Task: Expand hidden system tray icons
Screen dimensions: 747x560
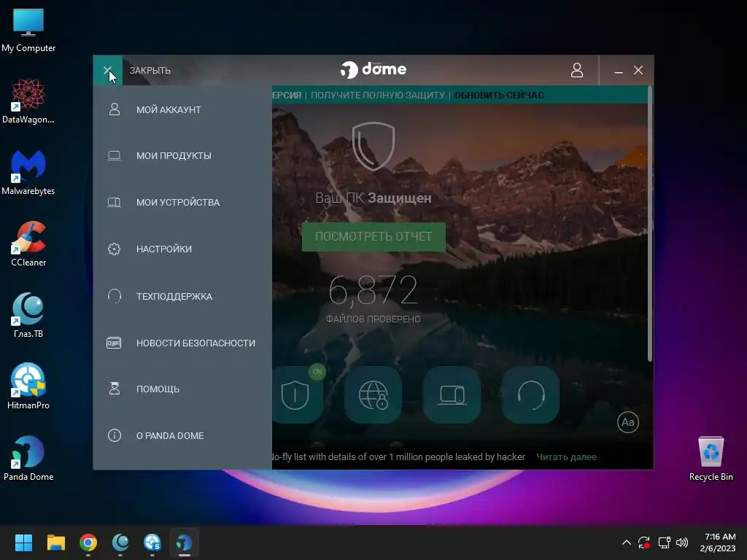Action: coord(627,542)
